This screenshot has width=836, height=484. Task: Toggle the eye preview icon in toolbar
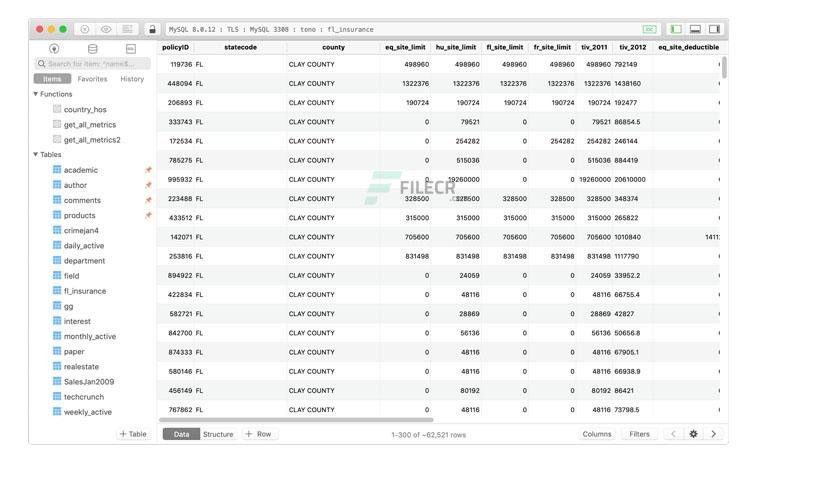(106, 29)
